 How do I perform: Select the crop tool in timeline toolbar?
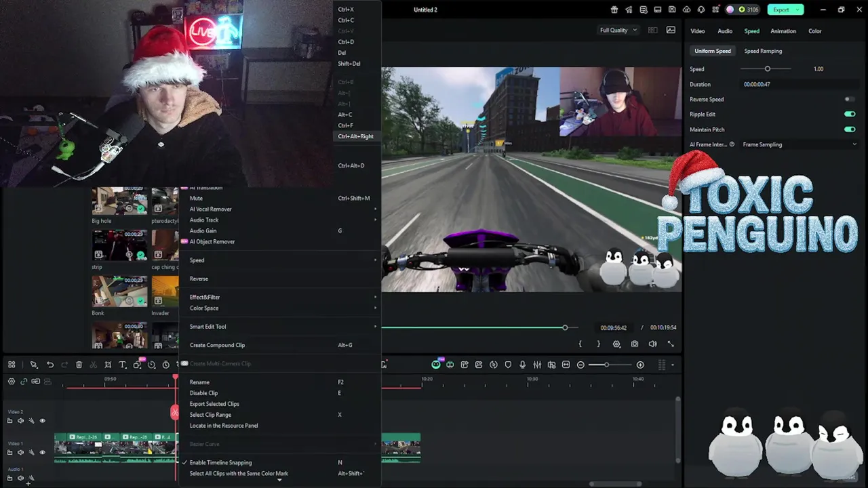pos(108,365)
